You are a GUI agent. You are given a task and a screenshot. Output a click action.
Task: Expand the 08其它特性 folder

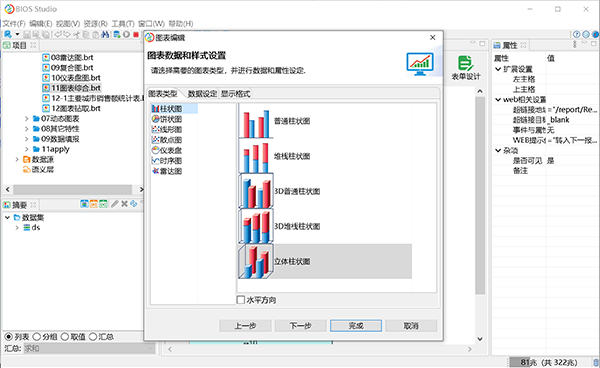26,129
